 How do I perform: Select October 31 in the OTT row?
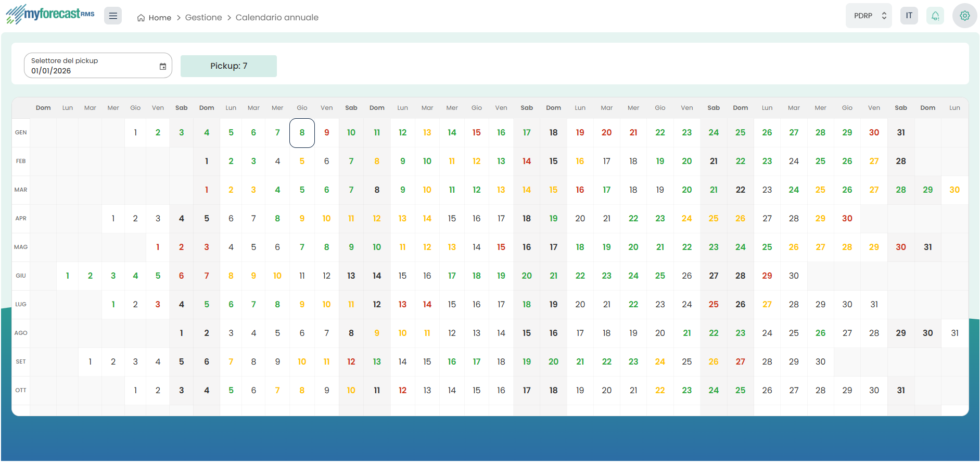pos(901,391)
